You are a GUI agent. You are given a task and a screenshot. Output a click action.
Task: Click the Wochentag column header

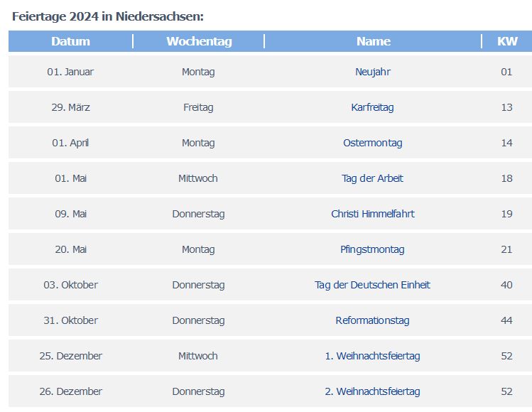[199, 41]
